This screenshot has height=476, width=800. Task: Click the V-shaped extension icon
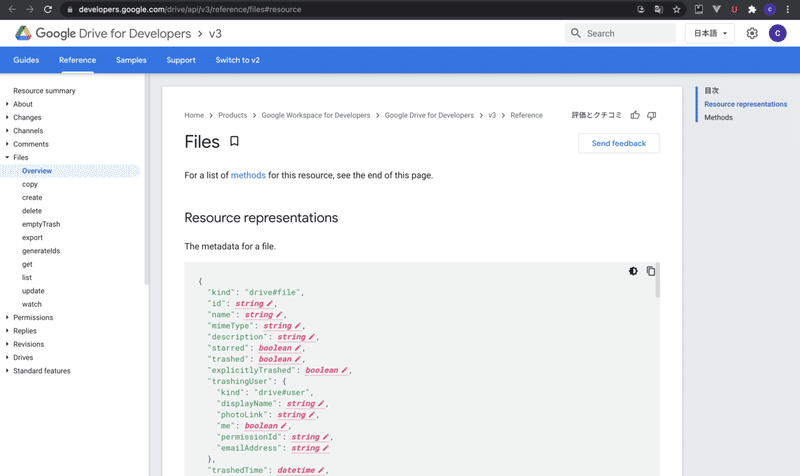[716, 9]
